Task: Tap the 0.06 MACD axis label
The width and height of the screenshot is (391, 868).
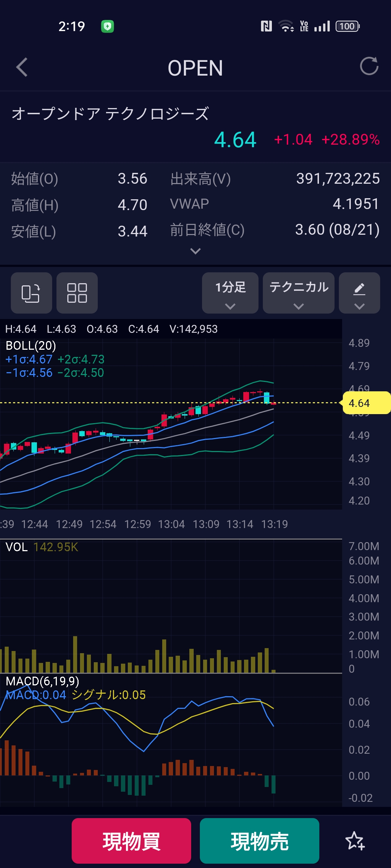Action: pyautogui.click(x=359, y=702)
